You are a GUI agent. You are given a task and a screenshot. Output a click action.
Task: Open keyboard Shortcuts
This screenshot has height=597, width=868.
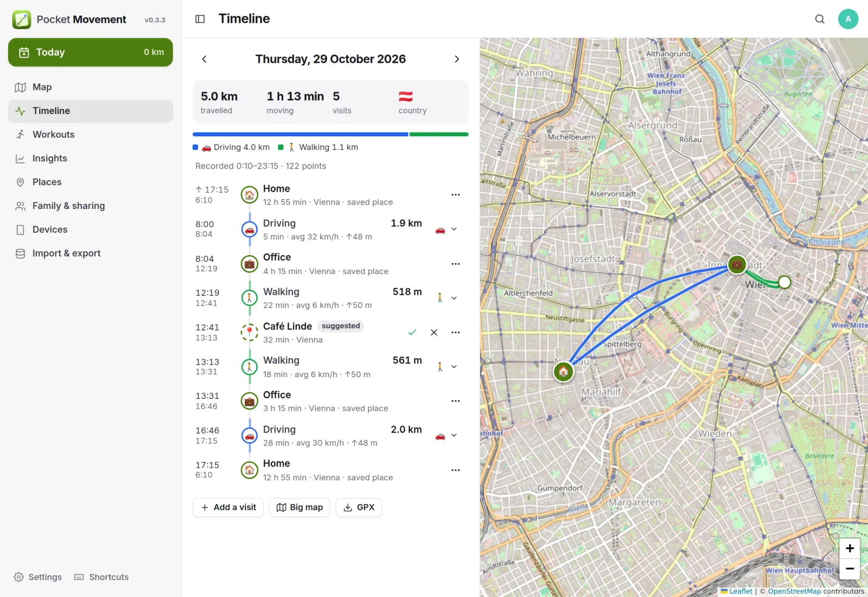point(101,577)
